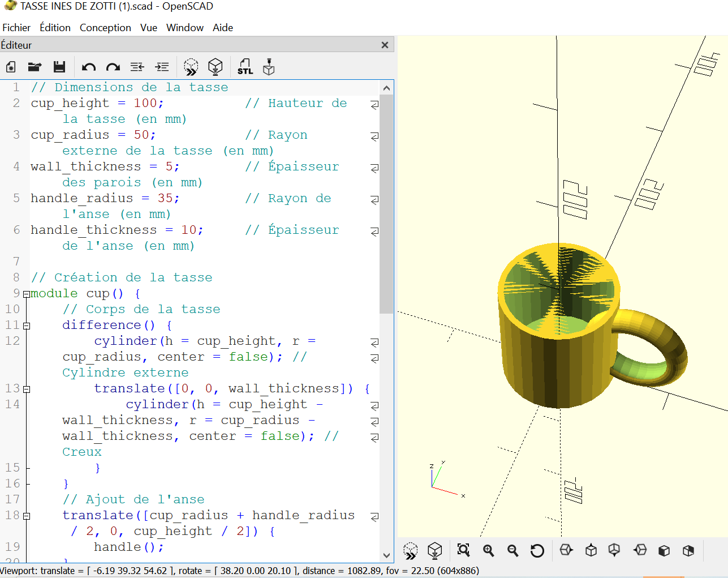Run Render from the viewer toolbar
This screenshot has height=578, width=728.
tap(434, 551)
